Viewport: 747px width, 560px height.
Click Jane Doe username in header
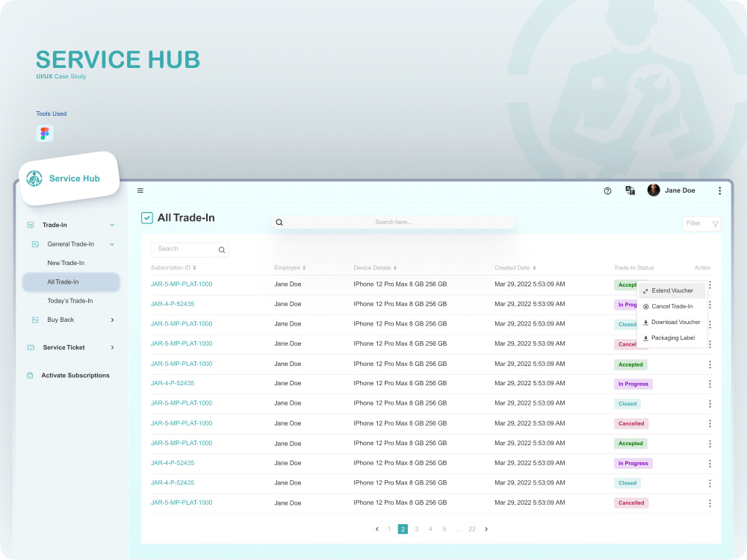(680, 190)
